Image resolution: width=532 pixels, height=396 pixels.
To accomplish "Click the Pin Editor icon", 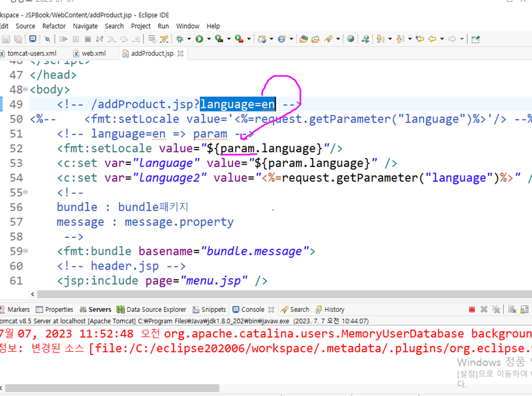I will [476, 39].
